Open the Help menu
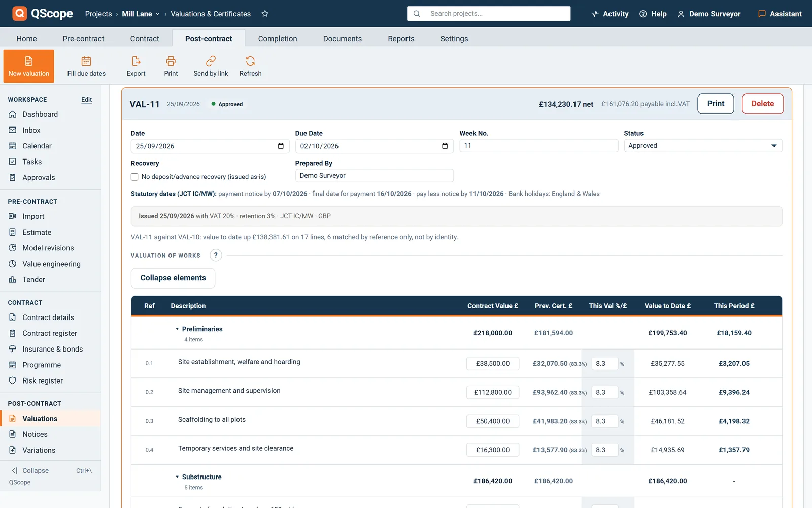The image size is (812, 508). (653, 14)
